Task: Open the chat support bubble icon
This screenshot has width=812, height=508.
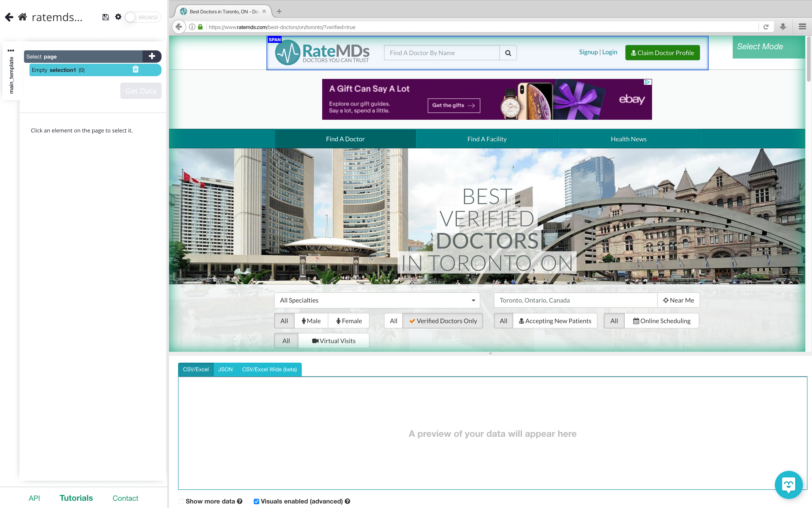Action: [788, 485]
